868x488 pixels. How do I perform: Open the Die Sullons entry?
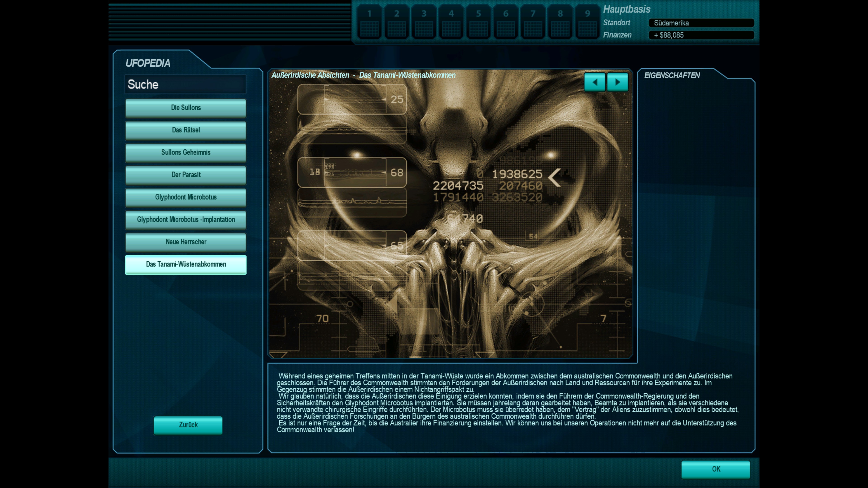pos(186,108)
